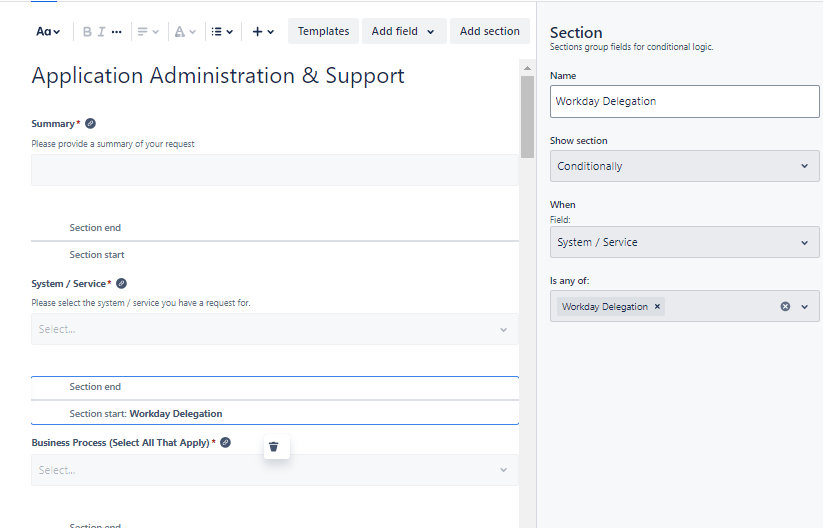Click linked-field icon next to Summary
823x528 pixels.
[x=90, y=123]
